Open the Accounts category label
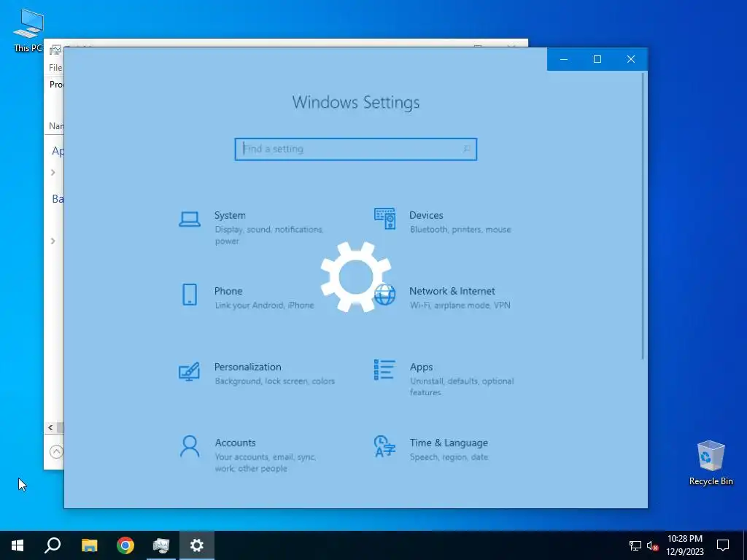This screenshot has width=747, height=560. [x=235, y=443]
